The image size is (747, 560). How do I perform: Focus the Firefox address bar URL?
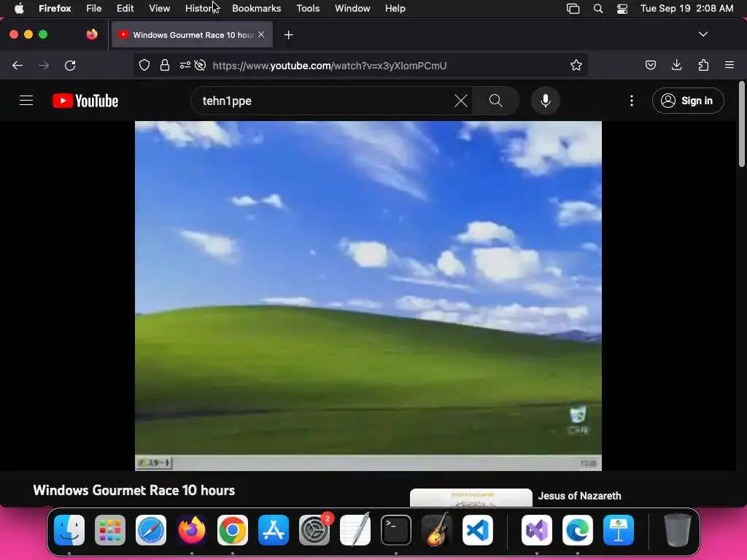[x=330, y=65]
